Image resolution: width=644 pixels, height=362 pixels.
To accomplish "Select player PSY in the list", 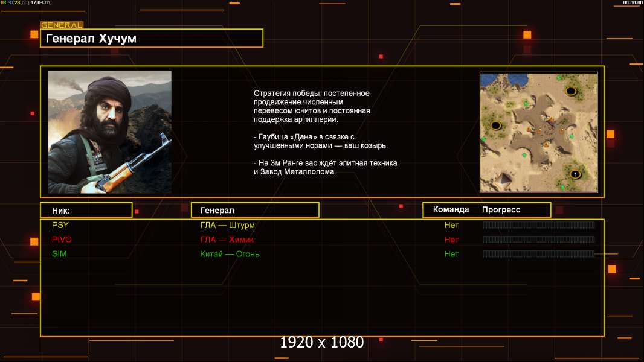I will 60,225.
